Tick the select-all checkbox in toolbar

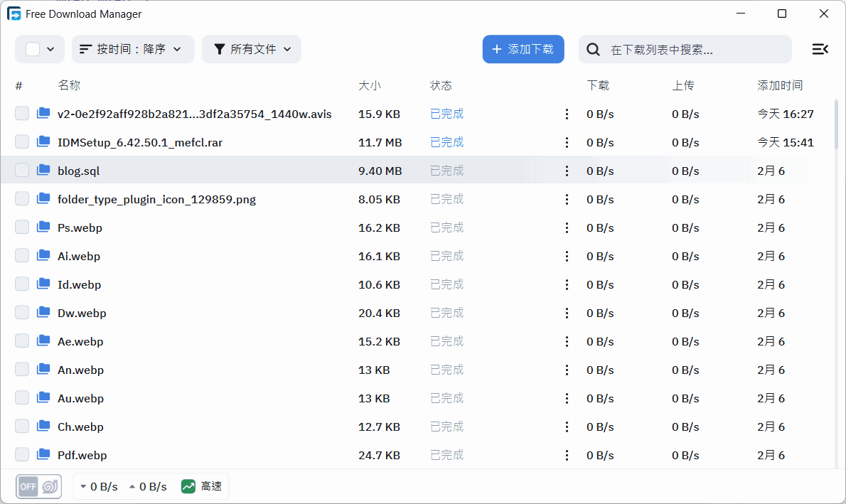coord(33,49)
